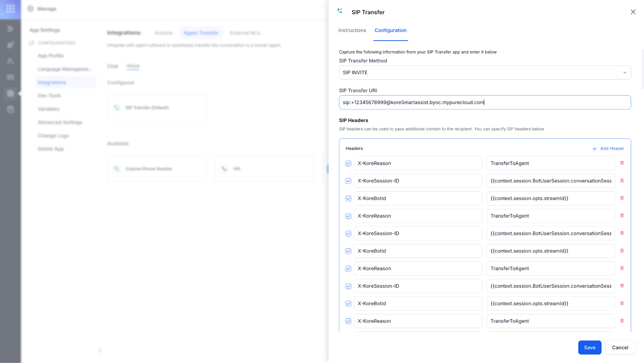This screenshot has width=644, height=363.
Task: Open the app grid launcher icon
Action: [x=10, y=9]
